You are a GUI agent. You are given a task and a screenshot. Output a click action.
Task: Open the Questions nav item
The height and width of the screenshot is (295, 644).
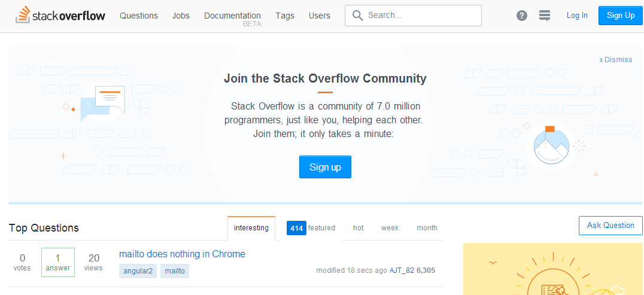point(139,16)
